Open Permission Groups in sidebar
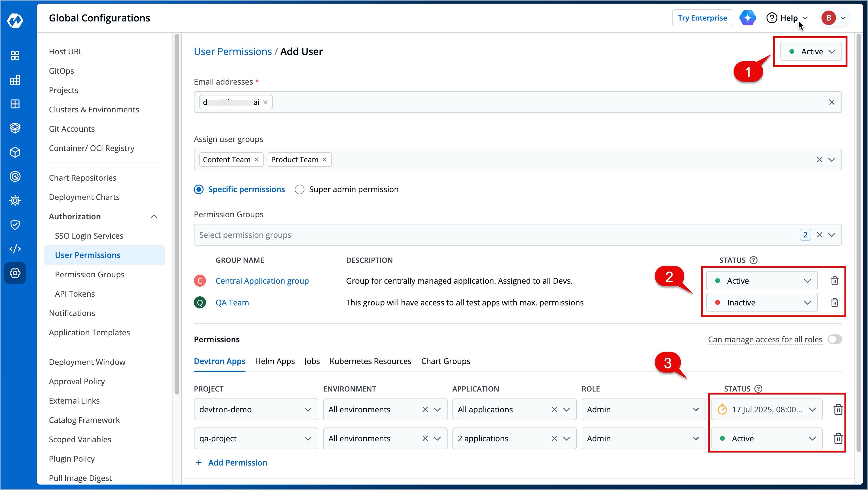The image size is (868, 490). (90, 274)
